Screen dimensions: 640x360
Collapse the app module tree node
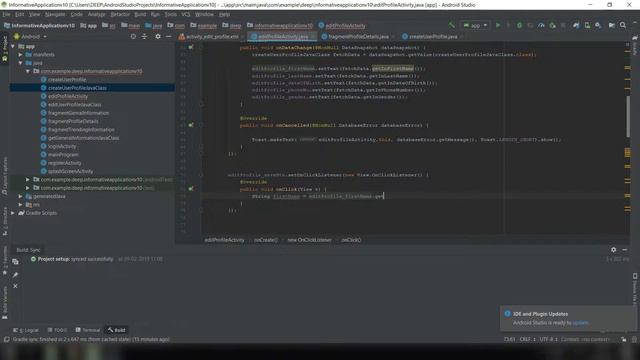[13, 46]
